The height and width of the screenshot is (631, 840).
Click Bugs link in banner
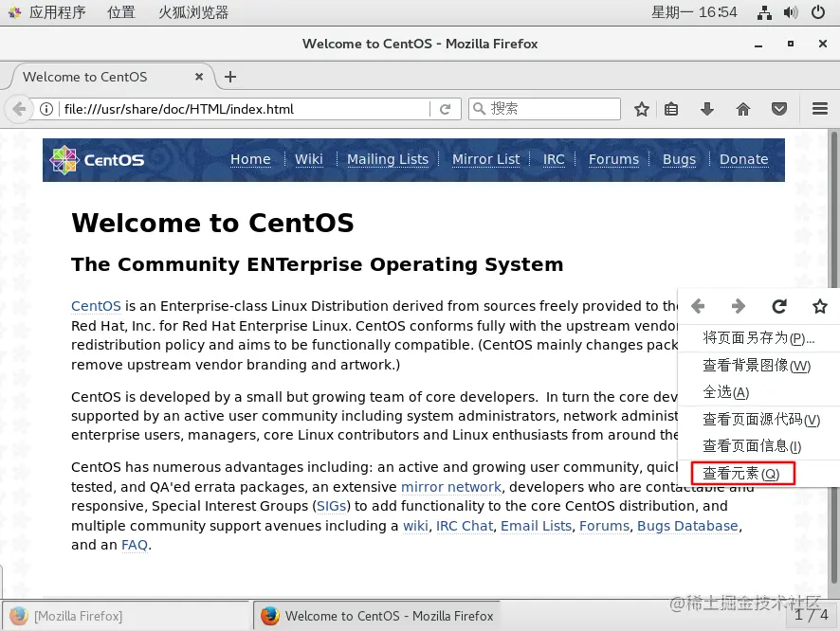coord(679,159)
